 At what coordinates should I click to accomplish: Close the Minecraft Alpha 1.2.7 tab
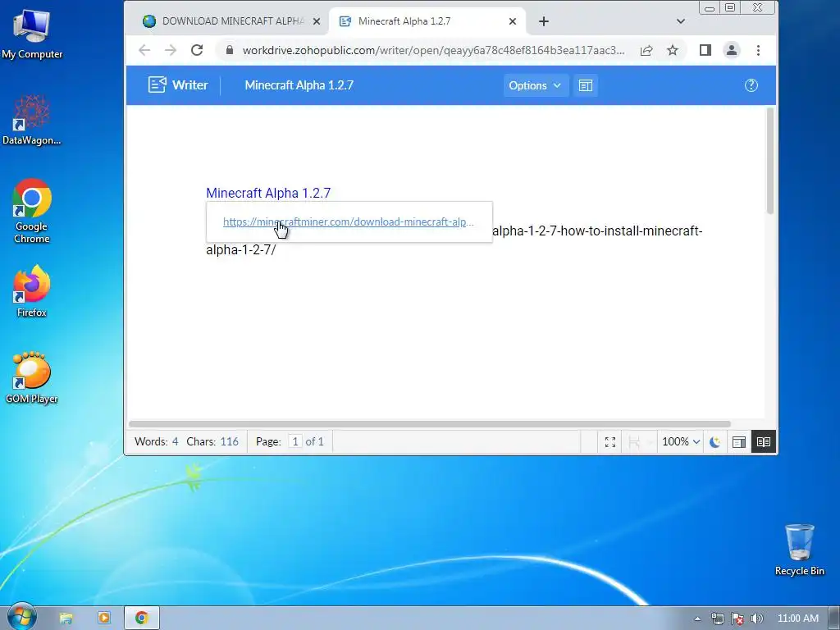513,21
